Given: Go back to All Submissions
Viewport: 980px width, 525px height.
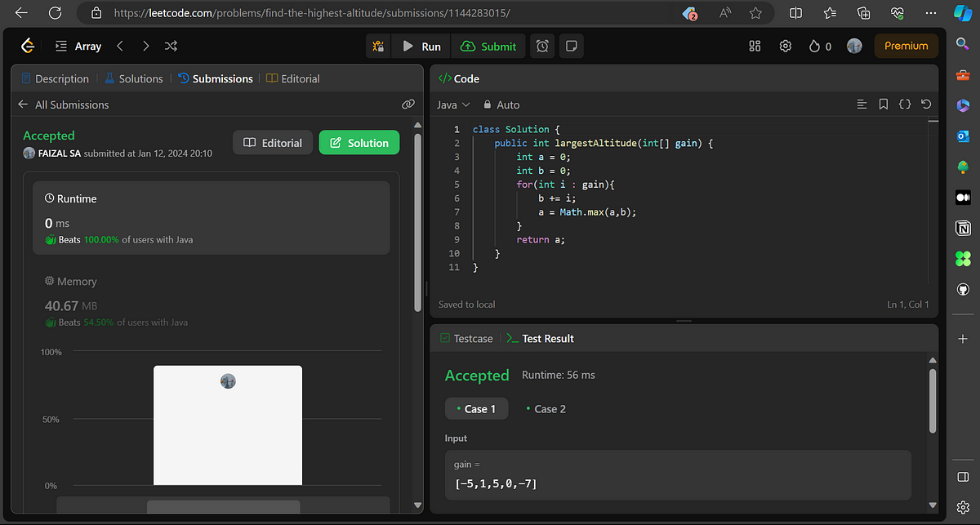Looking at the screenshot, I should [x=64, y=105].
